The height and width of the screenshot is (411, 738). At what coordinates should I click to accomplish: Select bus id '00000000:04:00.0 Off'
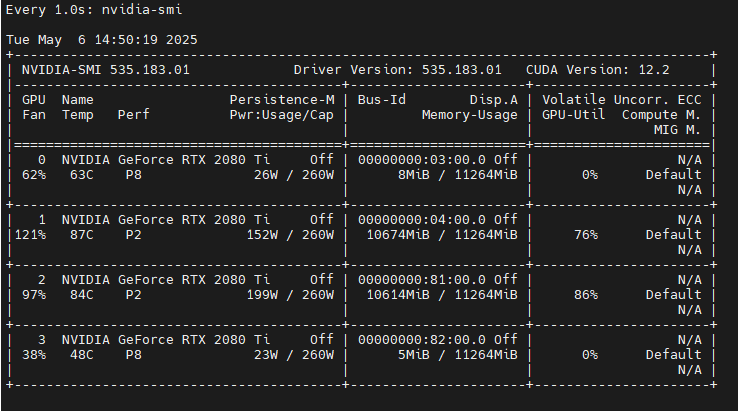click(x=438, y=220)
